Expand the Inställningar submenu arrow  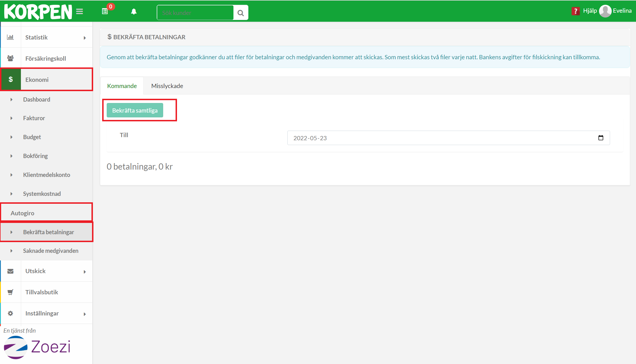(85, 314)
